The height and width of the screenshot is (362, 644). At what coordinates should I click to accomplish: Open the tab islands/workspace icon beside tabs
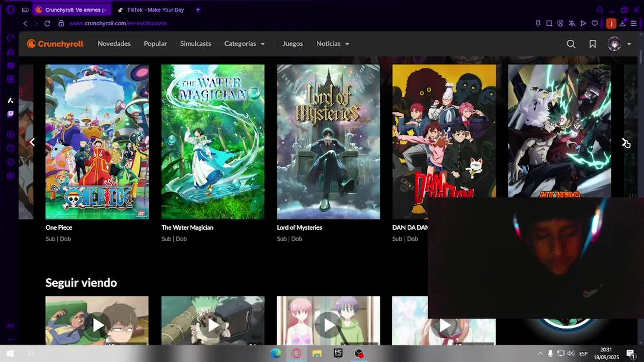(25, 10)
